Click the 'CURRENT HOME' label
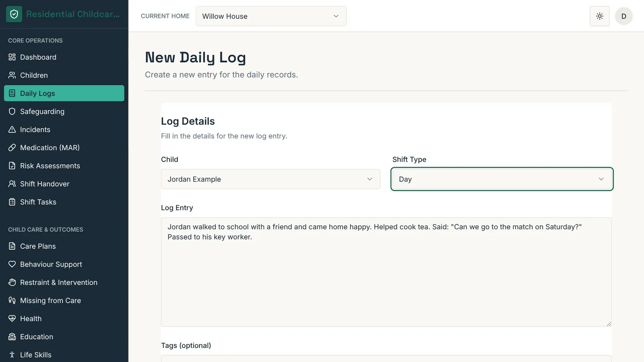 pos(165,16)
